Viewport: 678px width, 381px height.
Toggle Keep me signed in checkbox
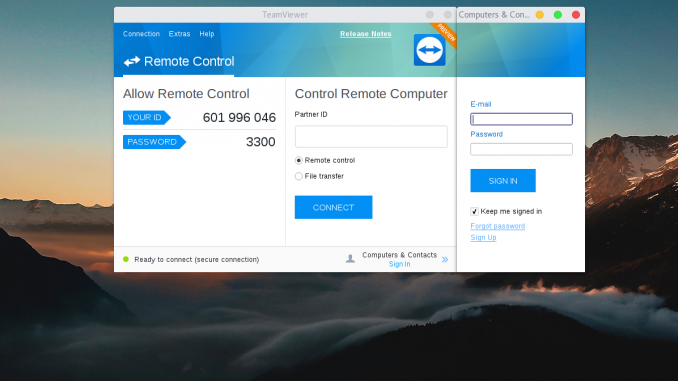(x=474, y=211)
